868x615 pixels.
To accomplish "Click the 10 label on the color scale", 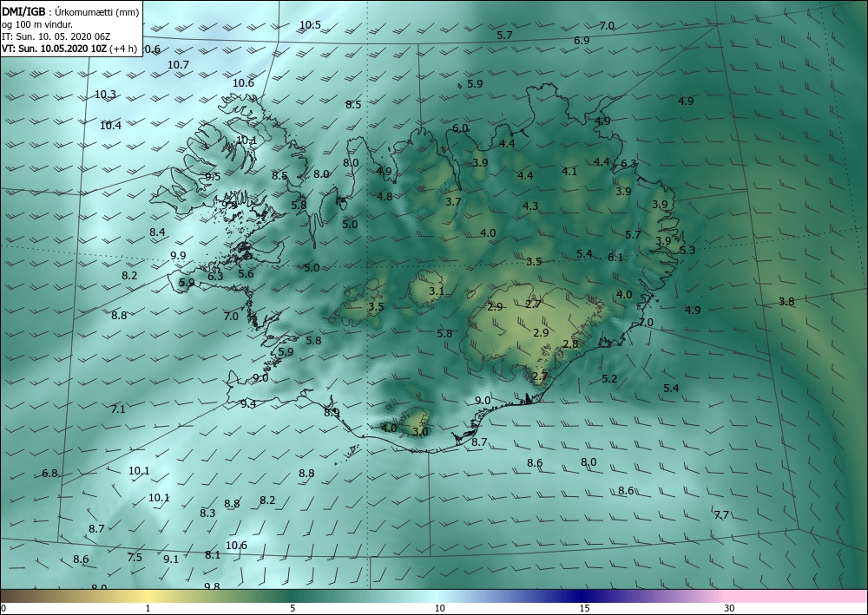I will tap(439, 609).
